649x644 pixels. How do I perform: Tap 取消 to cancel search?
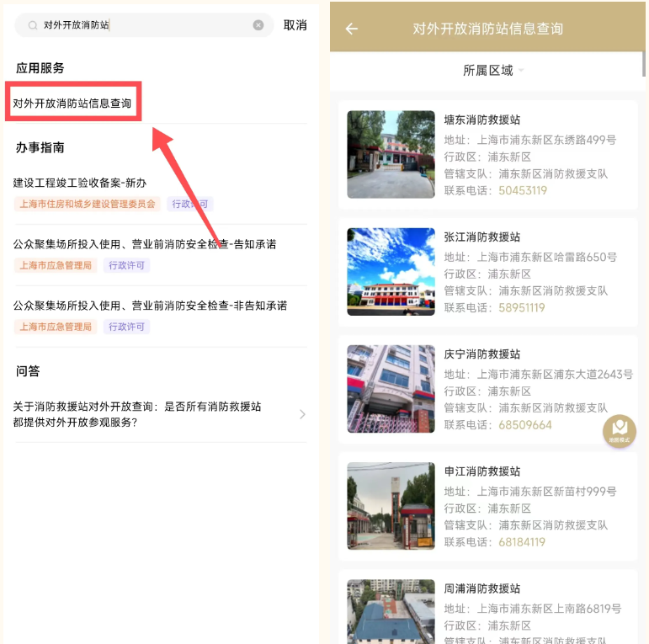tap(295, 25)
